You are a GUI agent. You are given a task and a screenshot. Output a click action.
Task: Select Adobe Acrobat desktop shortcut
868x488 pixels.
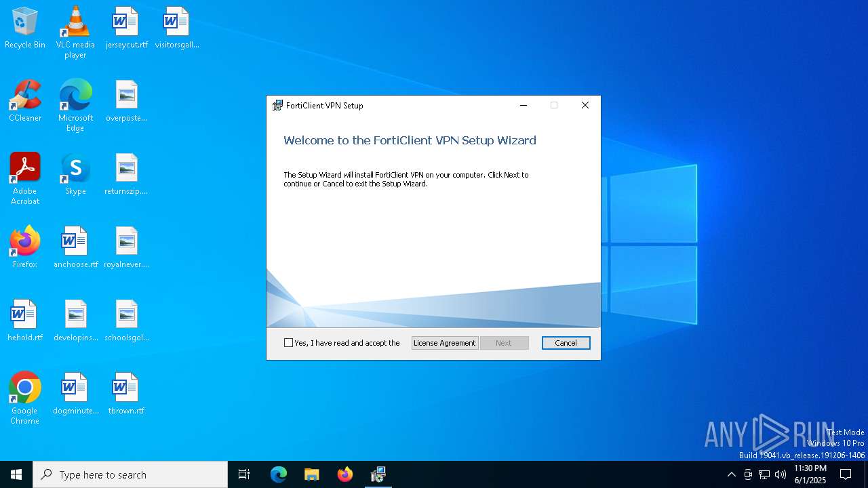point(25,179)
